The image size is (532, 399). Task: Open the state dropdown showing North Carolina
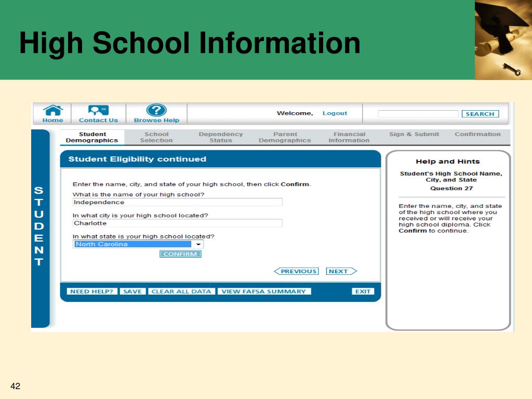[x=138, y=244]
